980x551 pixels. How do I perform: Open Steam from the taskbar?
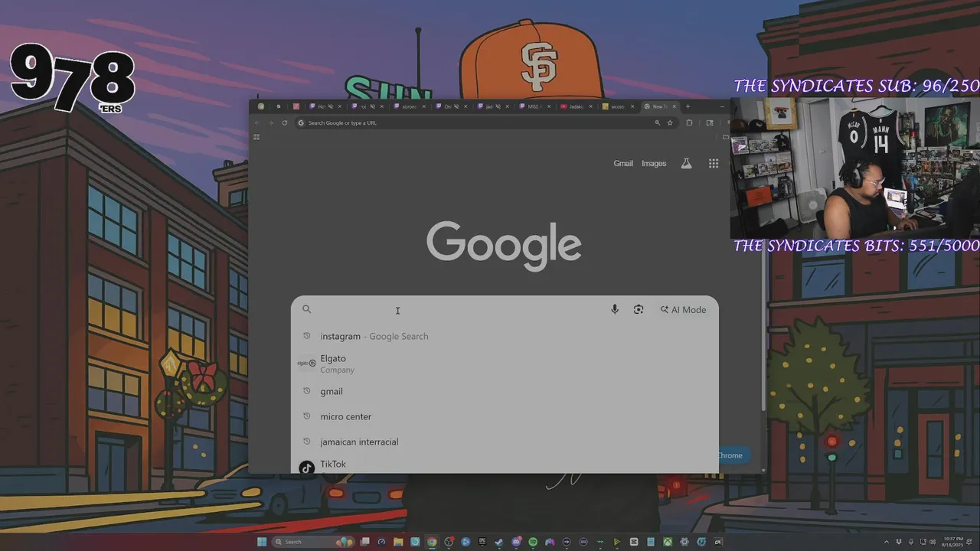click(x=498, y=542)
